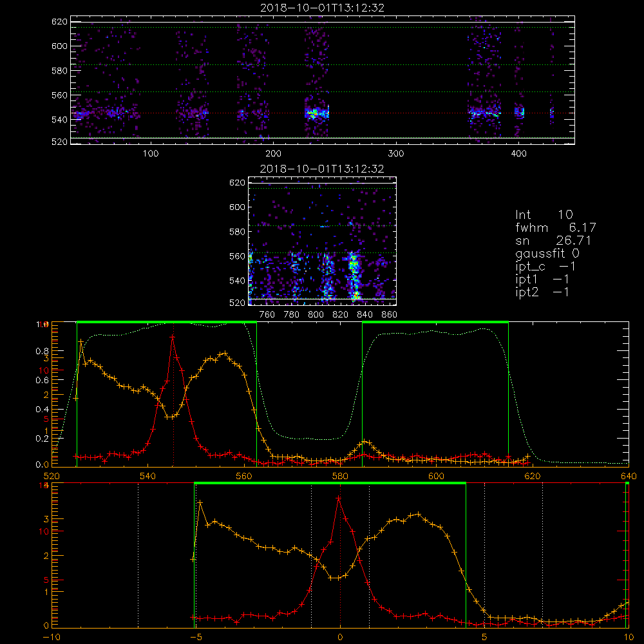Click the x-axis label -10 on the bottom plot

coord(52,637)
